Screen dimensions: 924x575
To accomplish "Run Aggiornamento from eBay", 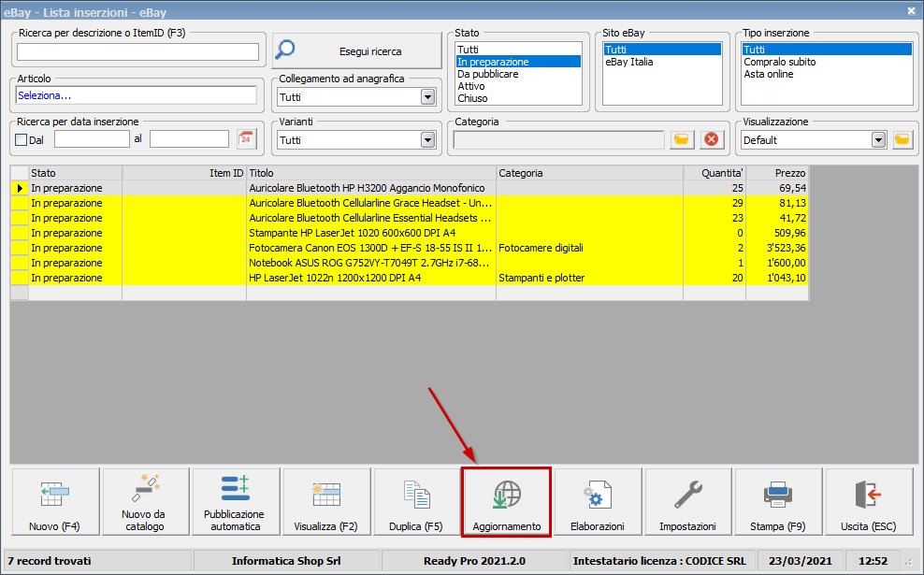I will (507, 502).
